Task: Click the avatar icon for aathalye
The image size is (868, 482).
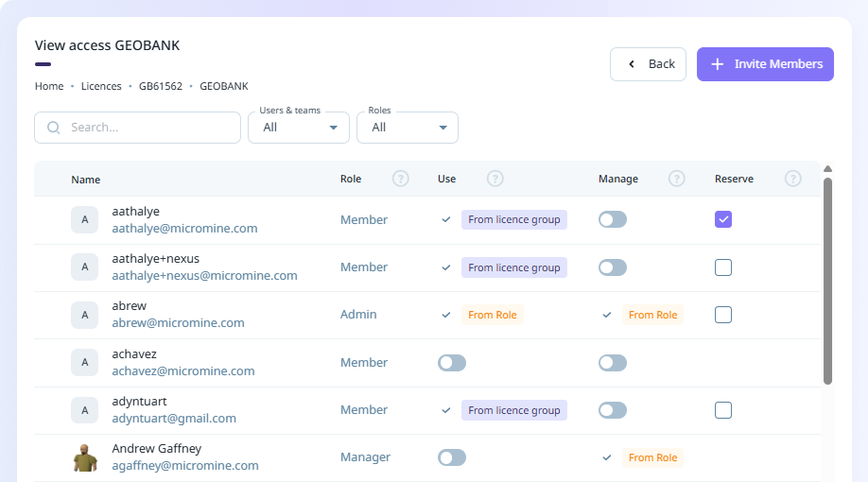Action: [85, 219]
